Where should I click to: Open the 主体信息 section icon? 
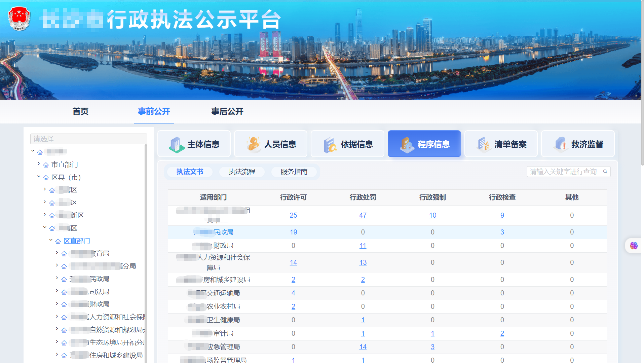pos(176,144)
